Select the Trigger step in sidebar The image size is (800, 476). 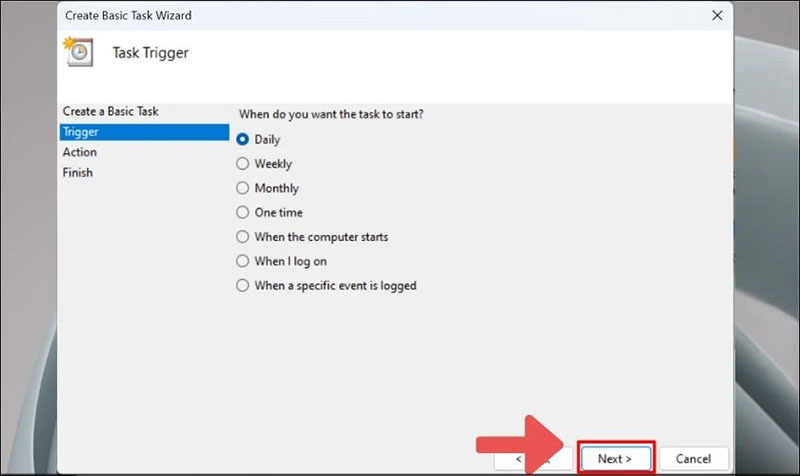[x=80, y=132]
